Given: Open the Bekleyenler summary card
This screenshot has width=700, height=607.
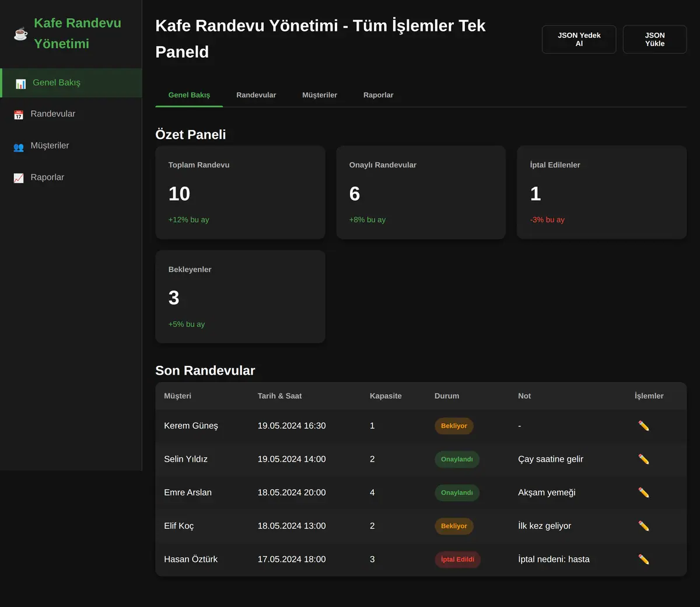Looking at the screenshot, I should [240, 296].
